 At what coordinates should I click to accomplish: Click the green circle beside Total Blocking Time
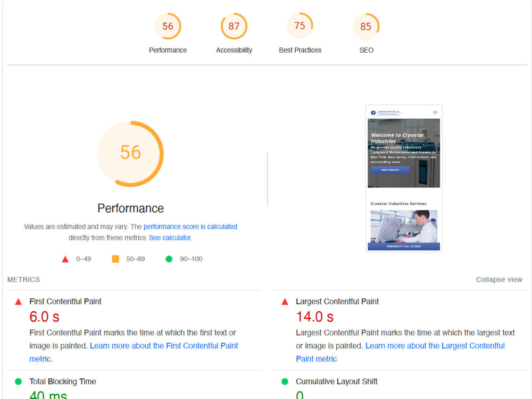click(x=18, y=381)
